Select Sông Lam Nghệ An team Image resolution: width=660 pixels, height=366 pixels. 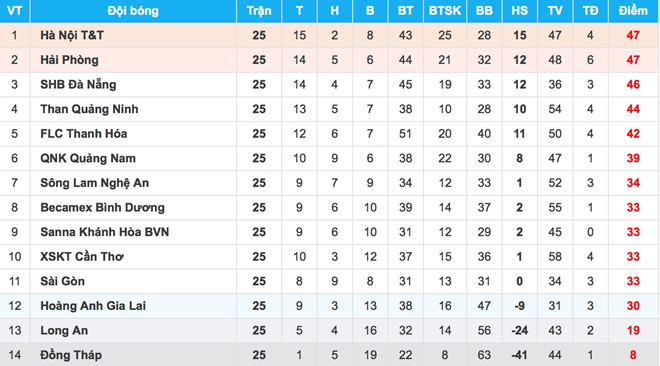coord(95,183)
